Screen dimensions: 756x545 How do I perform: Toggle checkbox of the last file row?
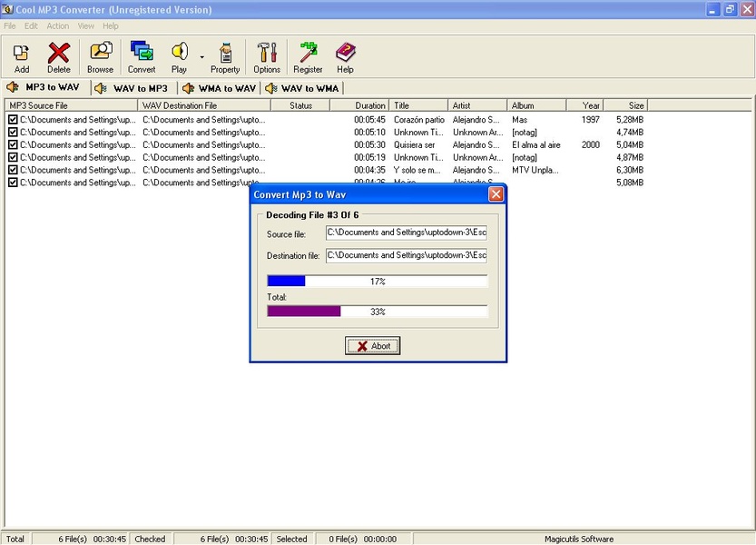[x=13, y=183]
